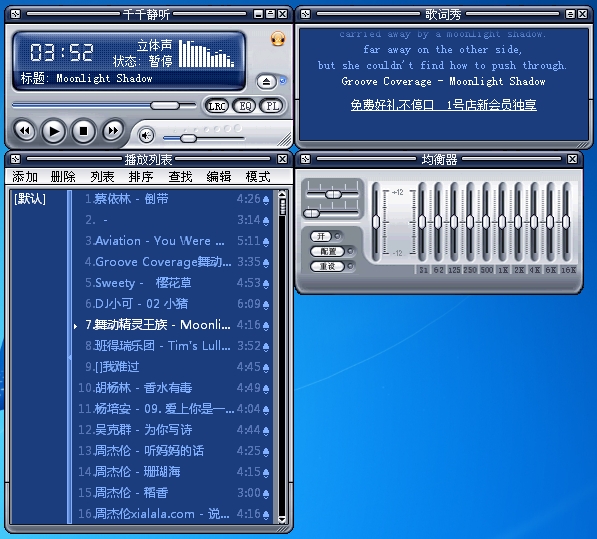Select track 8 班得瑞乐团 - Tim's Lull
This screenshot has height=539, width=597.
point(174,346)
